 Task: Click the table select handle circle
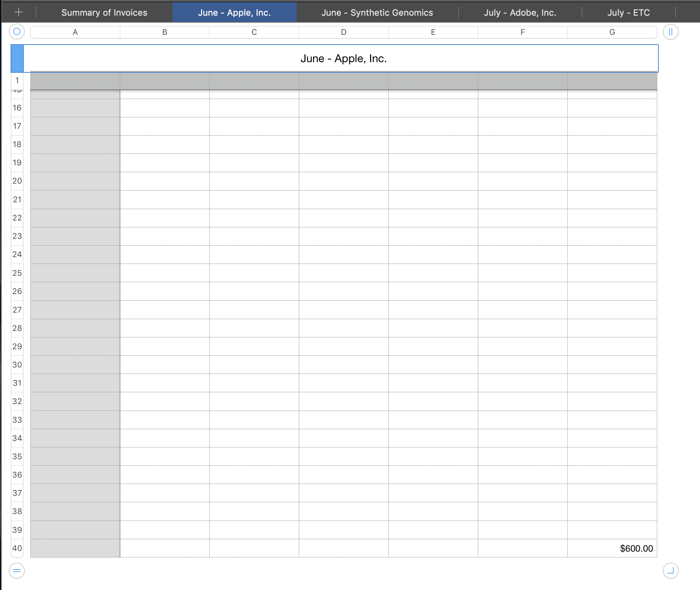17,32
